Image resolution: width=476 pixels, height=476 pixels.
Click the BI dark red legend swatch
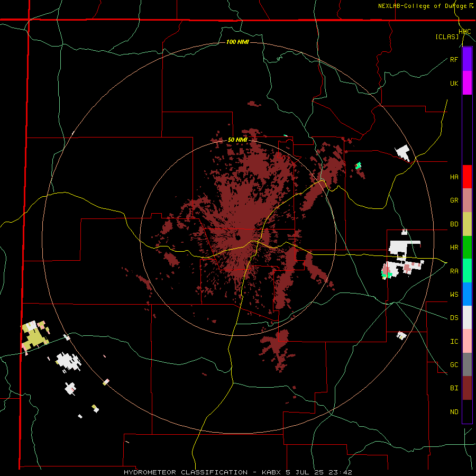pyautogui.click(x=467, y=388)
